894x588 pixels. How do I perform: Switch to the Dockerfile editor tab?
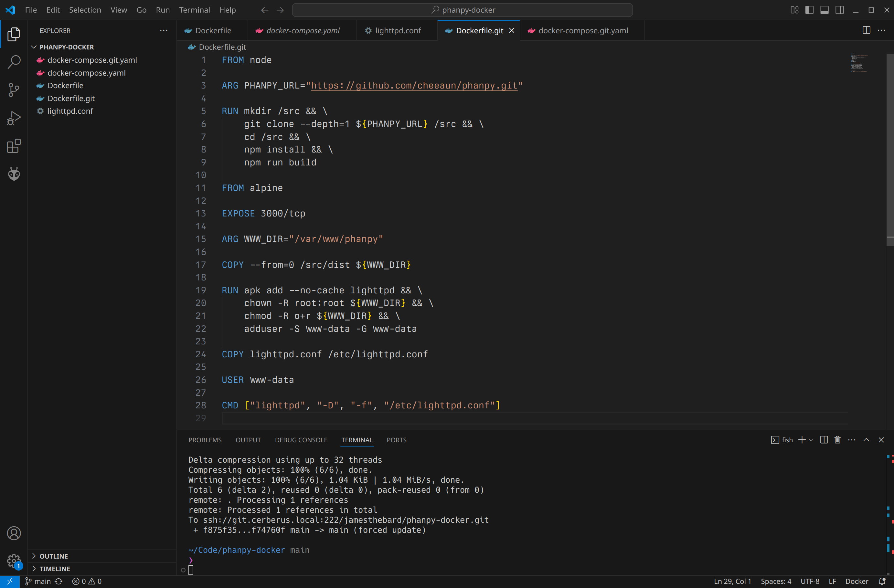pos(212,30)
